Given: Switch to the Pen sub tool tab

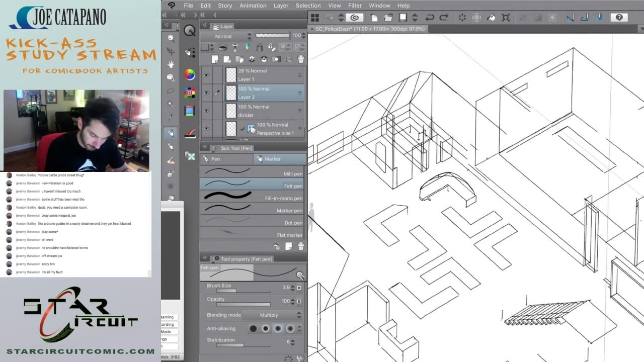Looking at the screenshot, I should [x=226, y=159].
